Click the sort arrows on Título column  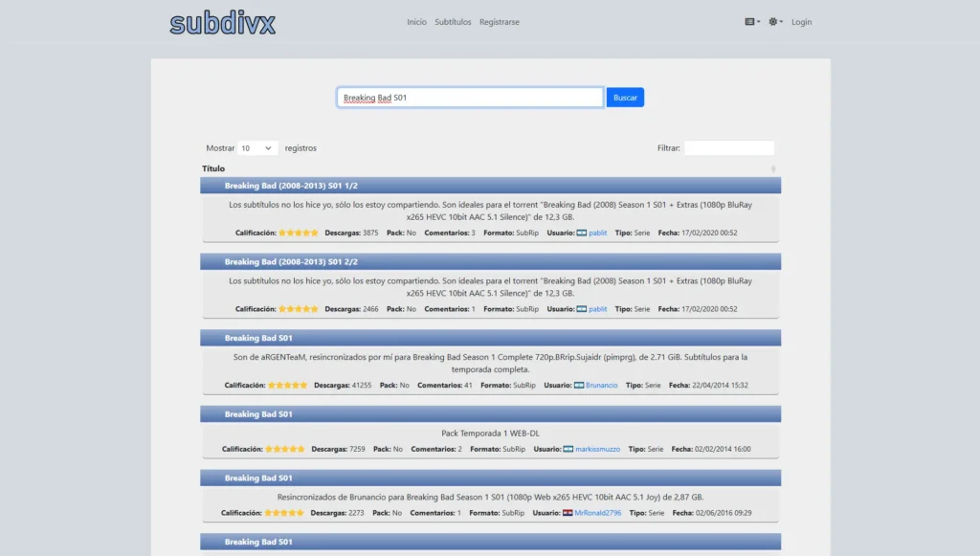click(x=773, y=168)
